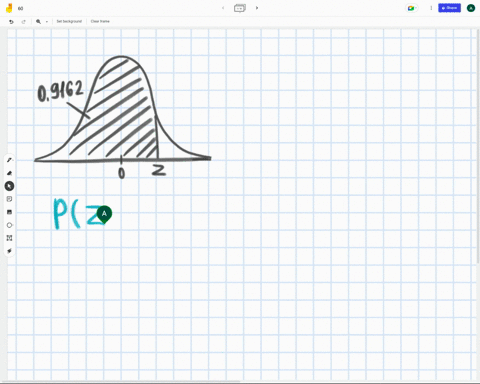Click the jam title "60"
This screenshot has width=480, height=384.
21,8
